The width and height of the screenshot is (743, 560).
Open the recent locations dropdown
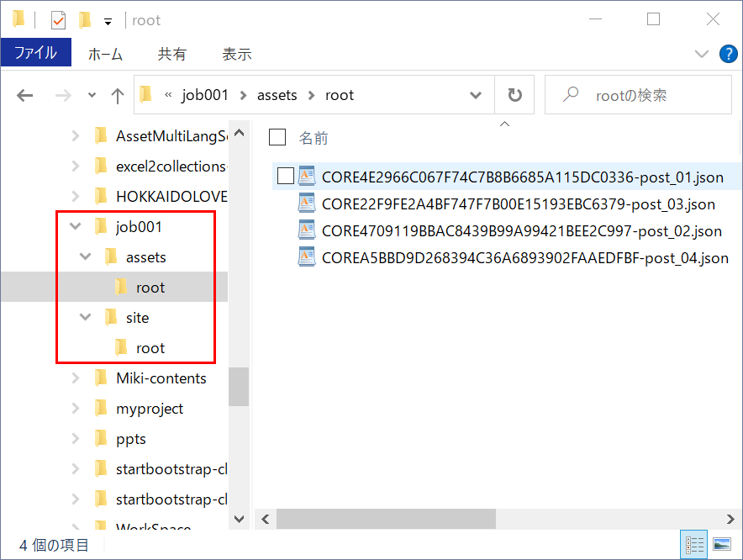pyautogui.click(x=92, y=95)
